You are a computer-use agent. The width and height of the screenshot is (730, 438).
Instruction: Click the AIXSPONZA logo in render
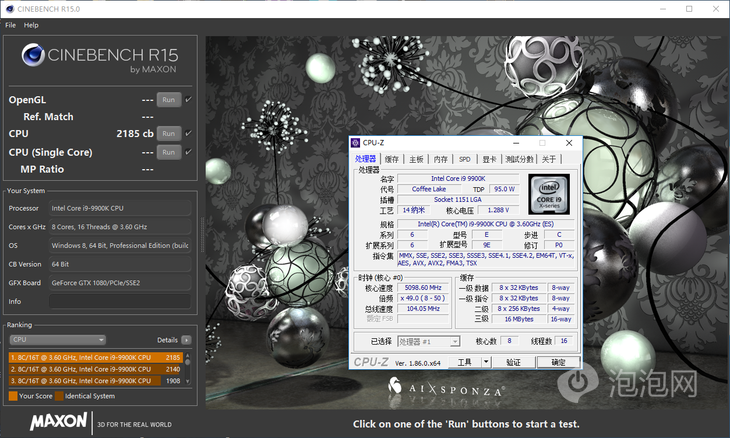pos(446,388)
